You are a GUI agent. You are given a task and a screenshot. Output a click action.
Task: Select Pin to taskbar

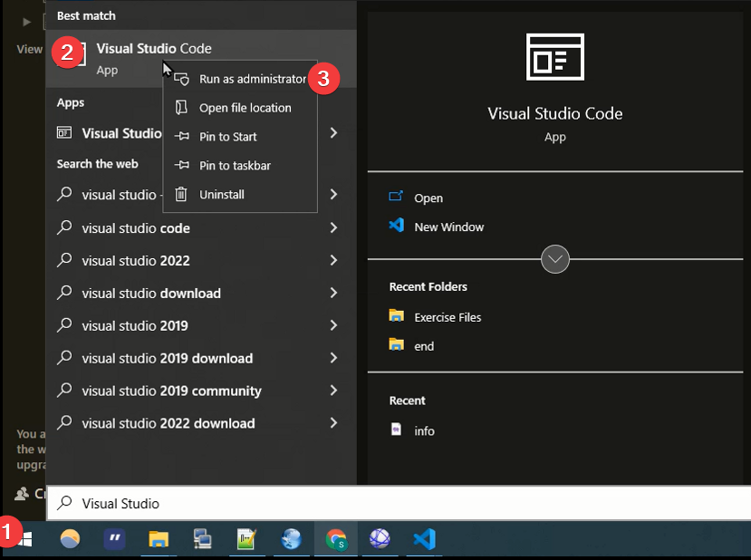tap(240, 165)
